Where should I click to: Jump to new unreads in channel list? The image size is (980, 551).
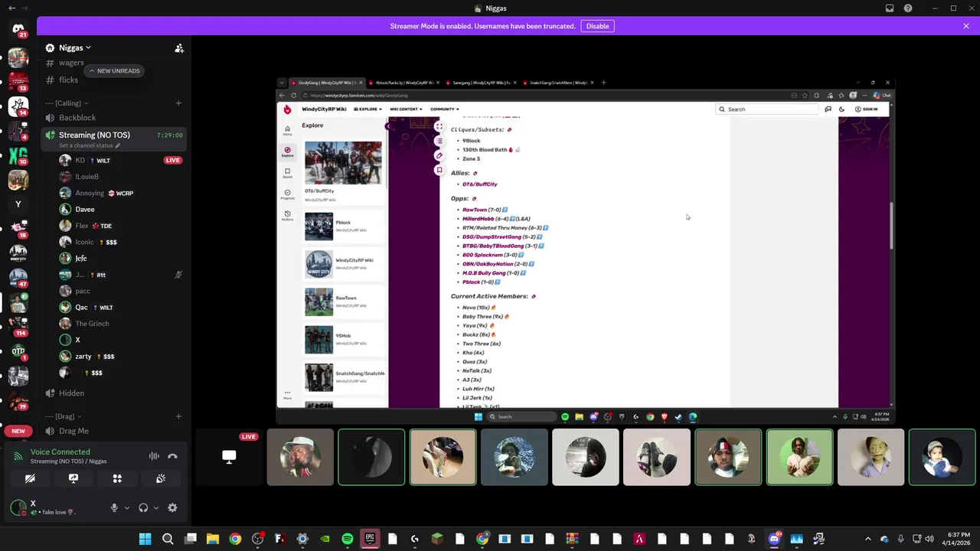point(115,70)
